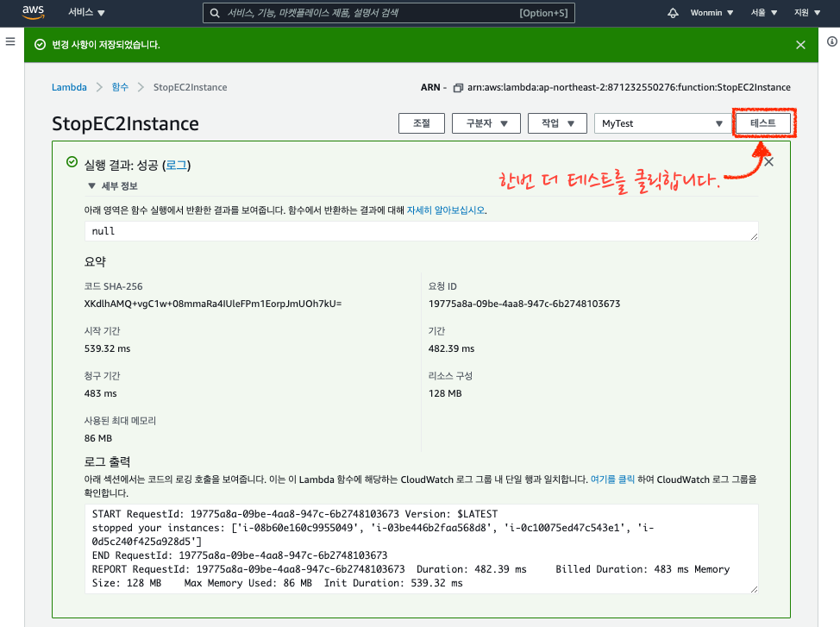Open the info panel icon

tap(832, 41)
